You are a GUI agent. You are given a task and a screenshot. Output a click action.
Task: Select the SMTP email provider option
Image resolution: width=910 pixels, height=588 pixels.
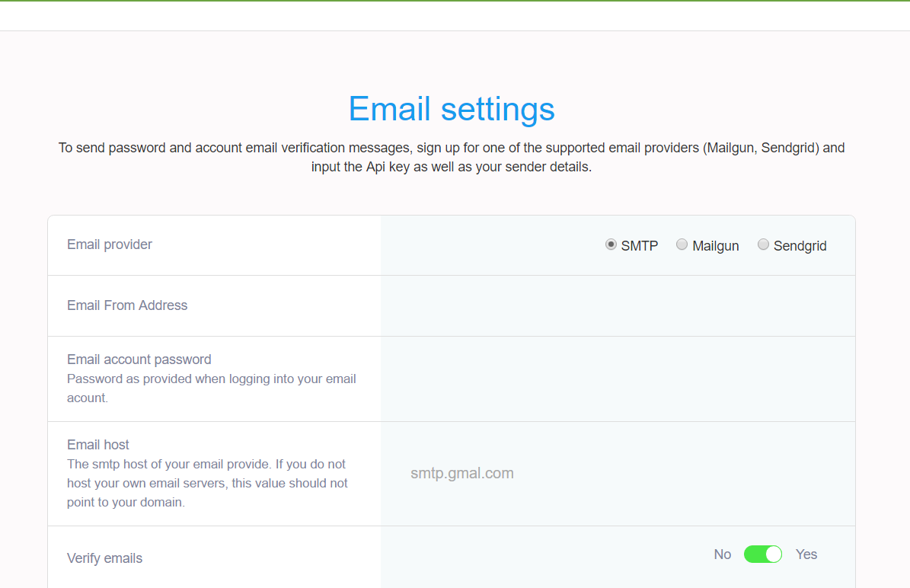tap(611, 244)
